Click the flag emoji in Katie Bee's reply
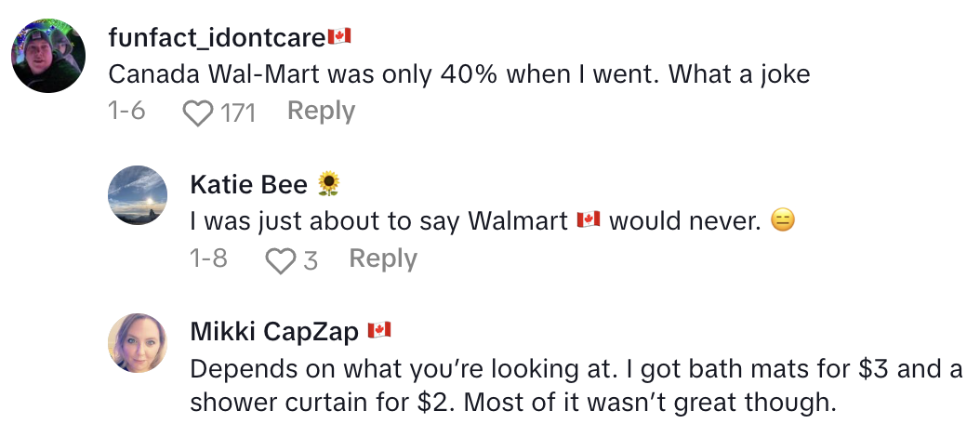 click(588, 221)
